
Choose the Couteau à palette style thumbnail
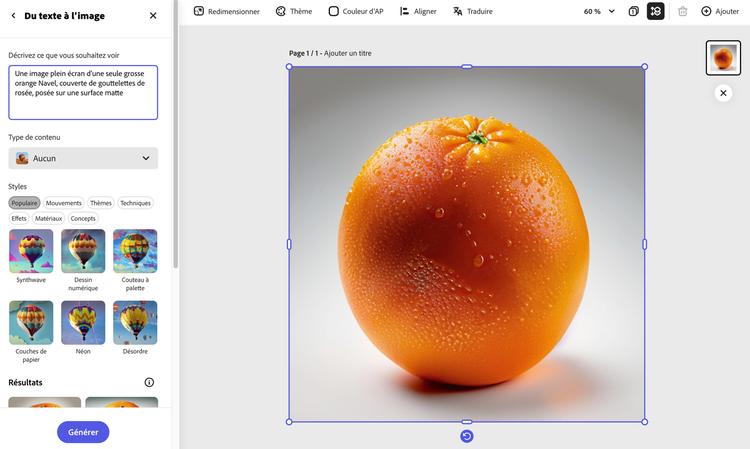pos(135,251)
